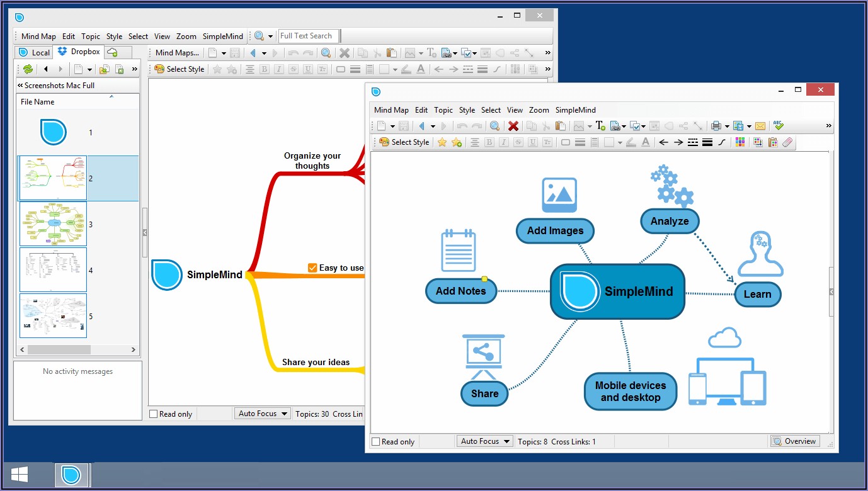The width and height of the screenshot is (868, 491).
Task: Click the New mind map page icon in front window
Action: [x=381, y=126]
